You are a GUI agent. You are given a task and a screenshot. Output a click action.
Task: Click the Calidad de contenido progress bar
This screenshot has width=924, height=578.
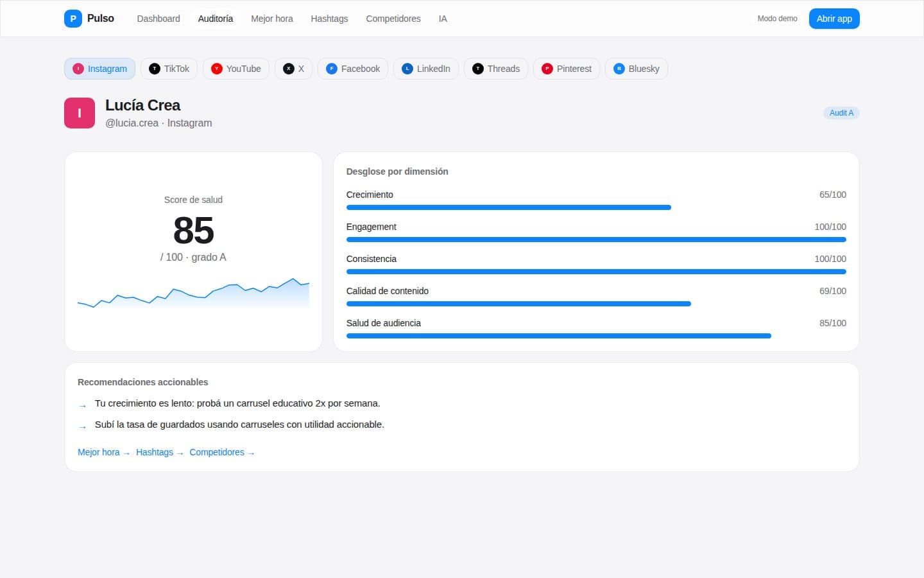click(596, 304)
